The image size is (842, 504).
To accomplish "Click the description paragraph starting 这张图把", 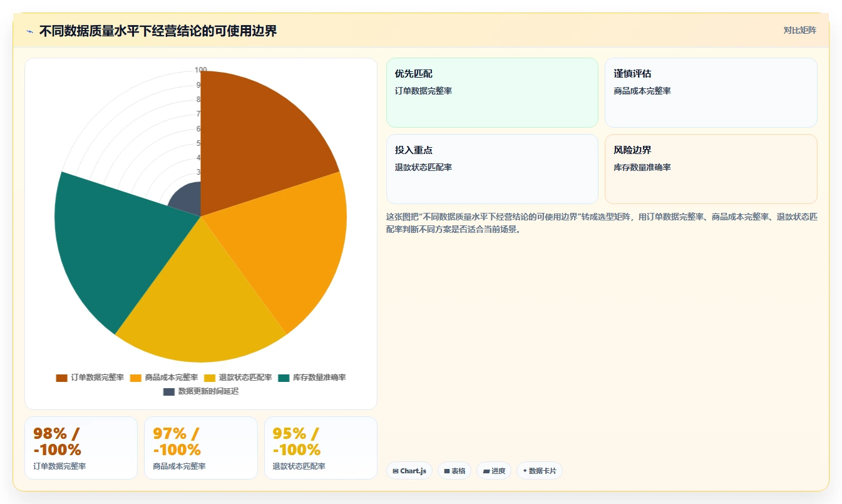I will [x=602, y=223].
